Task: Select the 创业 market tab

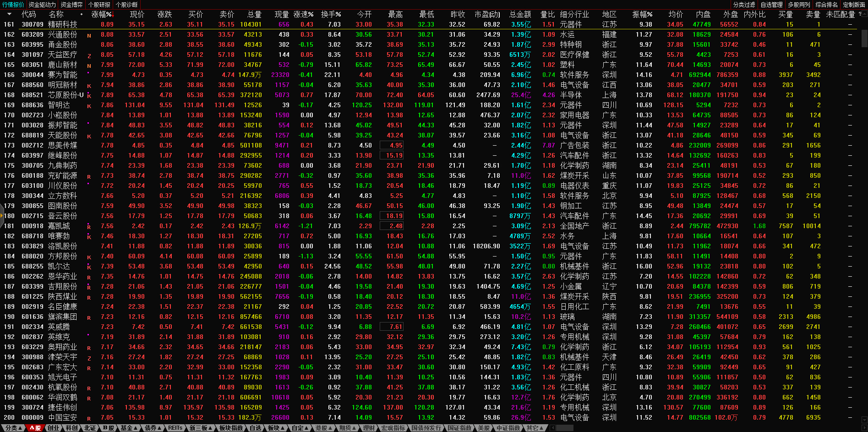Action: (x=54, y=428)
